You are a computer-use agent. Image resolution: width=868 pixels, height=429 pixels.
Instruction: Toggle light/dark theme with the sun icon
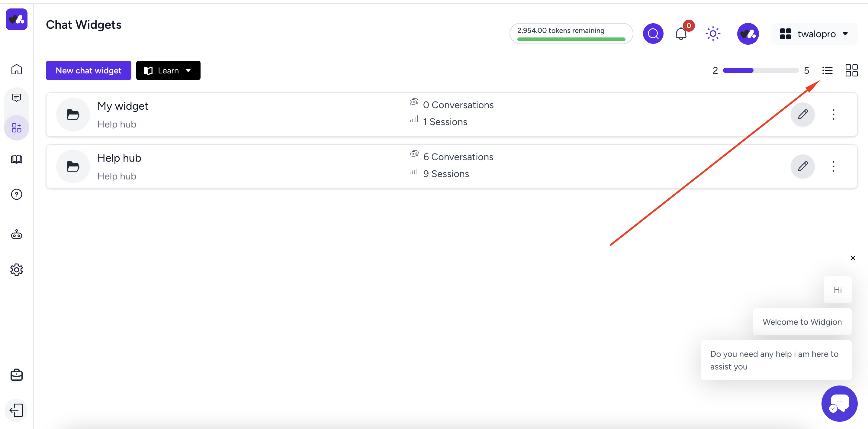713,34
